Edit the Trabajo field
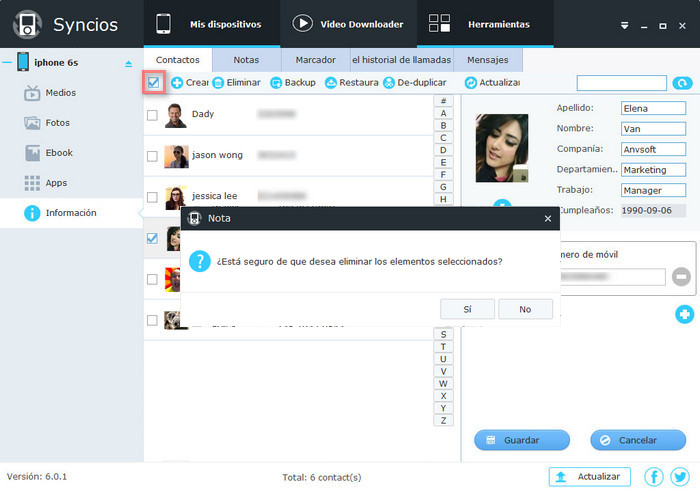The width and height of the screenshot is (700, 492). [653, 190]
